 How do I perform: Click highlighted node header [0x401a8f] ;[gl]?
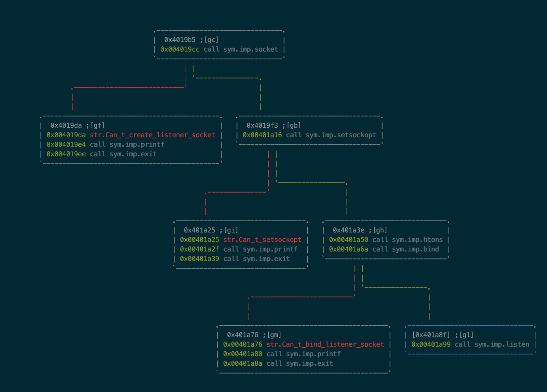tap(443, 335)
